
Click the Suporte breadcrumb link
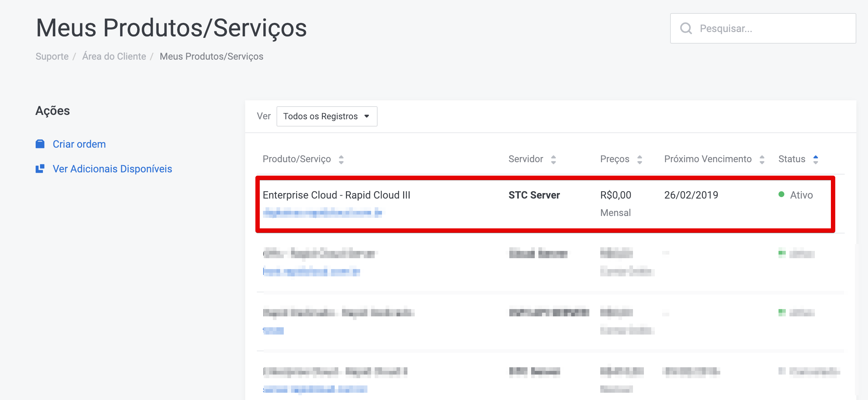(52, 56)
